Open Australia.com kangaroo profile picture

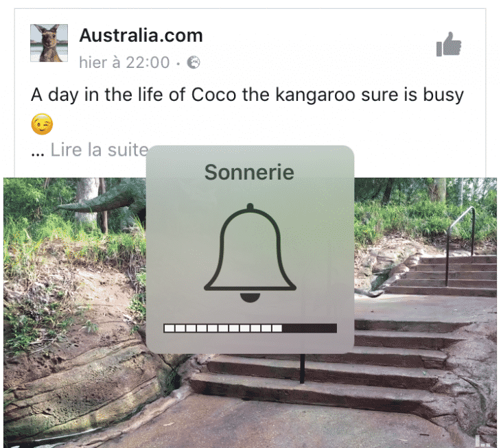[x=49, y=43]
